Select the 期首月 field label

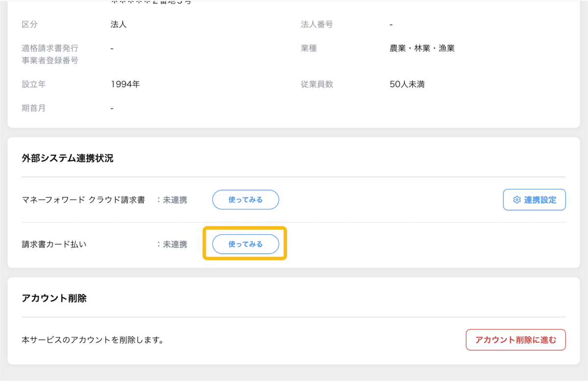point(34,108)
